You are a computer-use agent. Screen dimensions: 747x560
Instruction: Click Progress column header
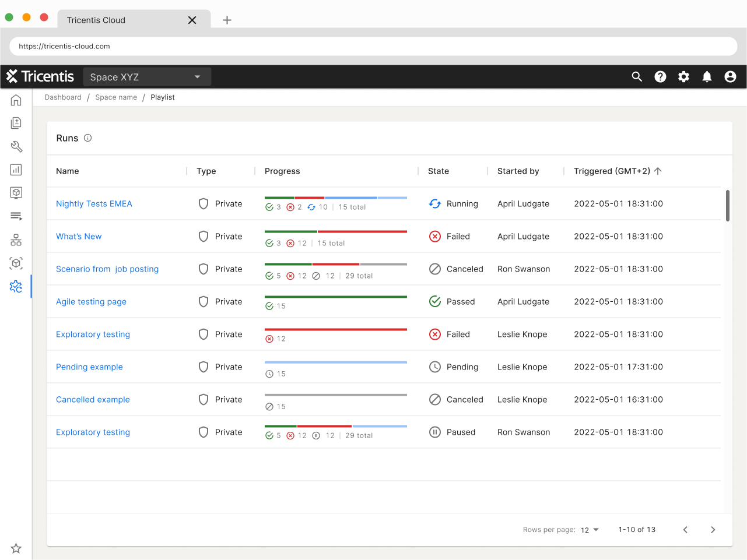282,171
